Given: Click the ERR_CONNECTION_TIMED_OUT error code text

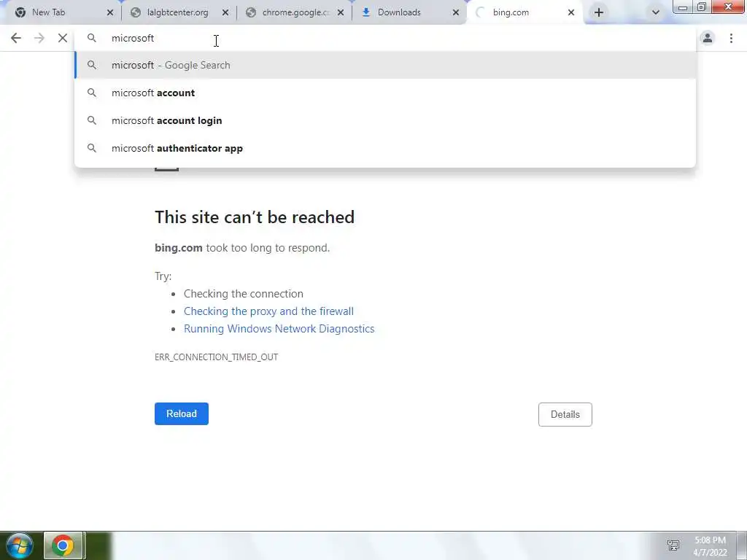Looking at the screenshot, I should pyautogui.click(x=216, y=357).
